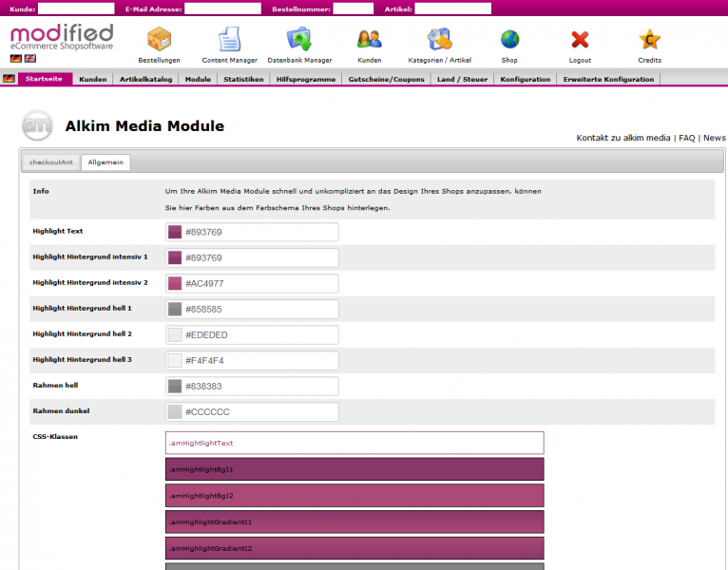Focus the Bestellnummer search field
The height and width of the screenshot is (570, 728).
click(354, 9)
